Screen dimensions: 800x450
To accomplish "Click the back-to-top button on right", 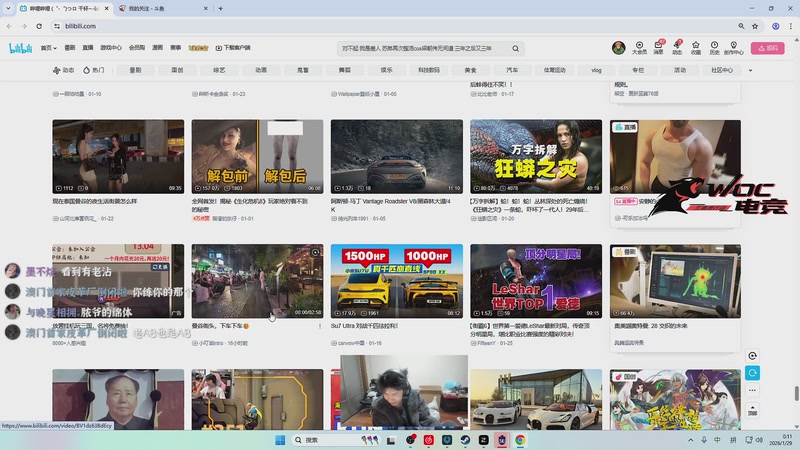I will tap(752, 410).
